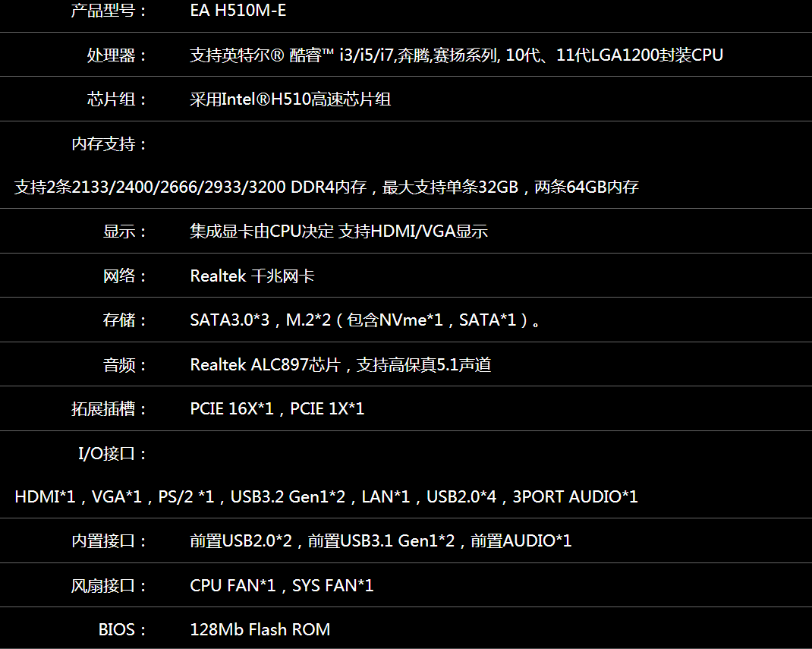This screenshot has height=649, width=812.
Task: Click the 芯片组 label
Action: (117, 99)
